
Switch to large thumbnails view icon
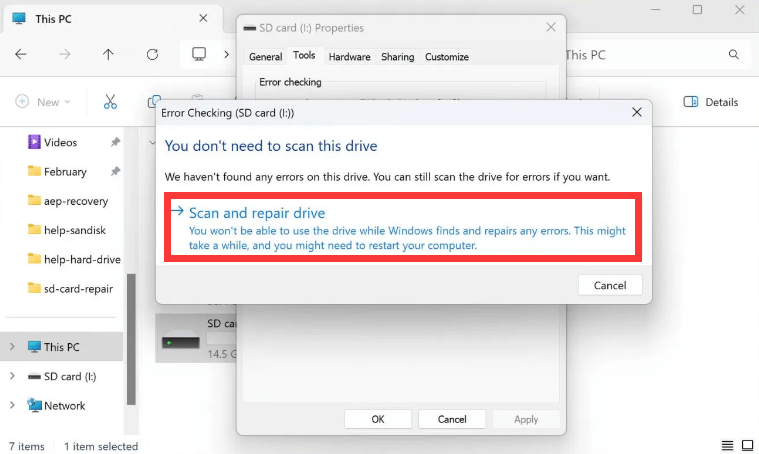click(x=747, y=445)
